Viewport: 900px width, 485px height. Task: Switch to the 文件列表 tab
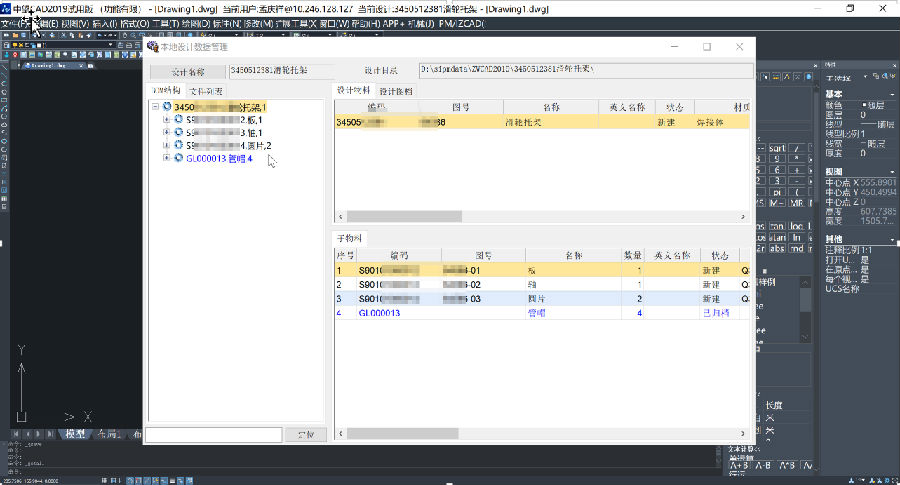click(x=205, y=91)
